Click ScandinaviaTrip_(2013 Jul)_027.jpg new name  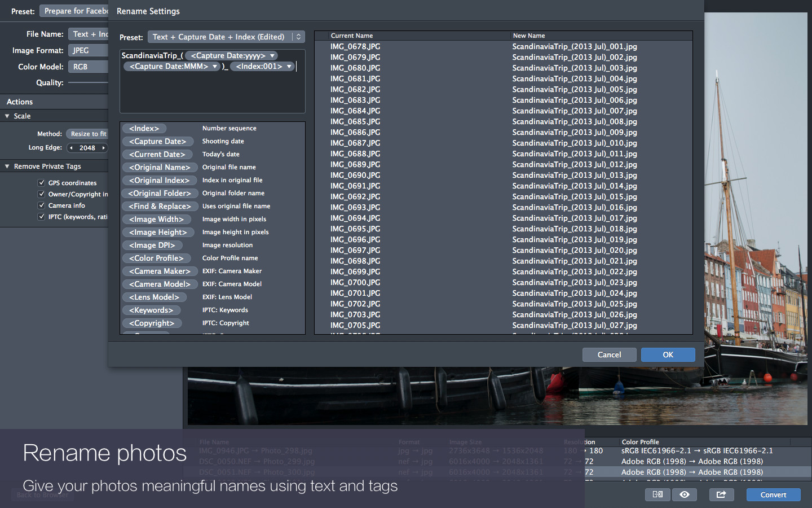coord(575,326)
